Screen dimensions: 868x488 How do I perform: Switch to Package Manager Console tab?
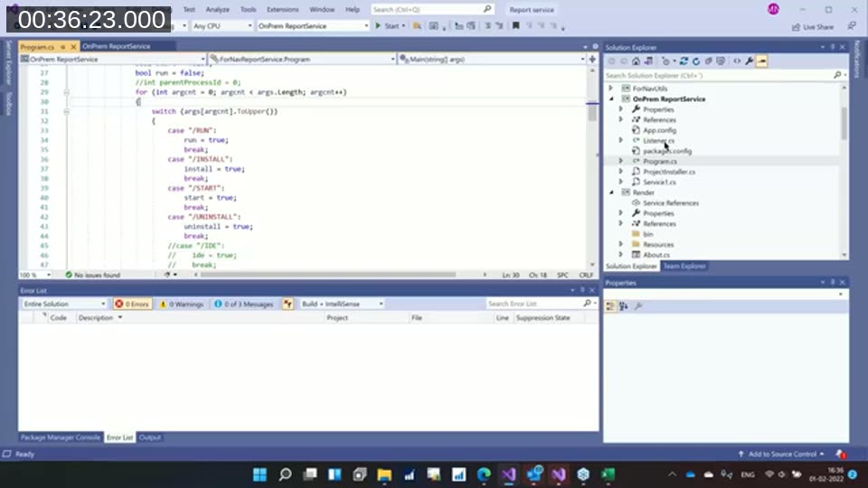61,437
